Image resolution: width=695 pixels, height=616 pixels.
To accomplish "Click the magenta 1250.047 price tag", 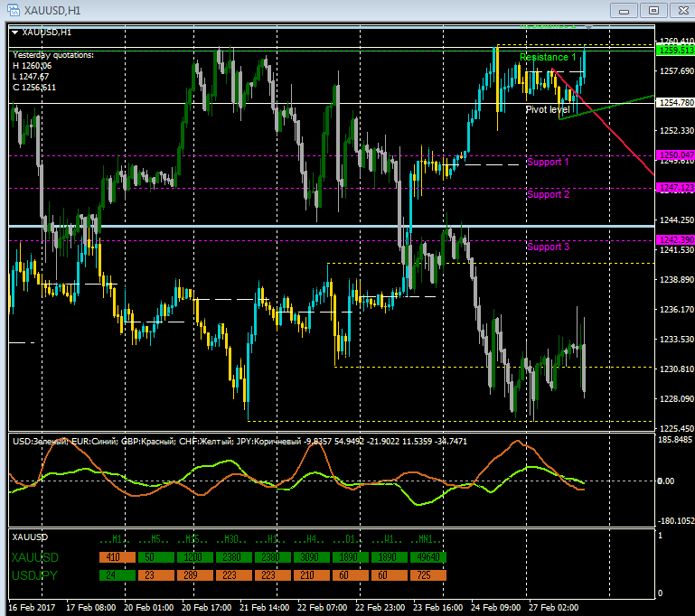I will click(675, 154).
